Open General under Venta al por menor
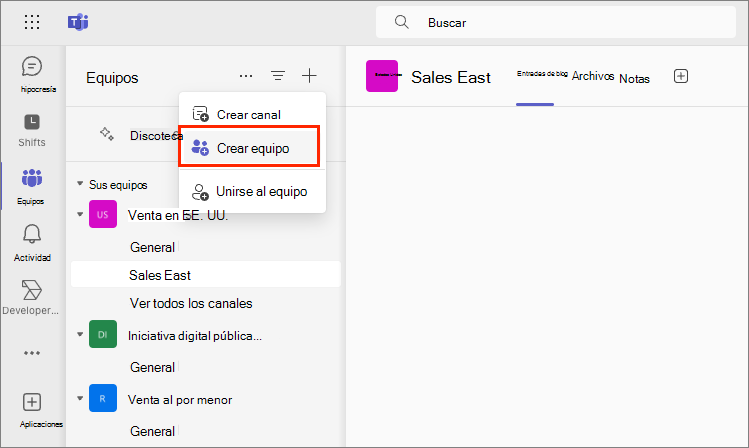This screenshot has width=749, height=448. click(152, 431)
